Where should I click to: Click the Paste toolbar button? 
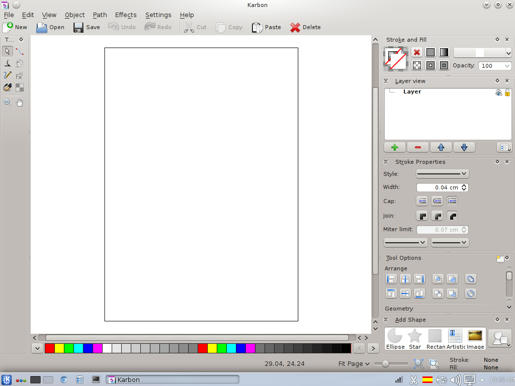click(266, 27)
